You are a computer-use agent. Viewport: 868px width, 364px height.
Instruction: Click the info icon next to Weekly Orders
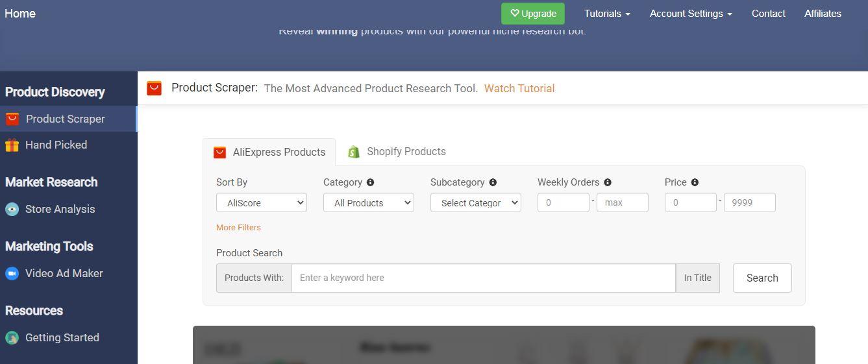pos(607,182)
